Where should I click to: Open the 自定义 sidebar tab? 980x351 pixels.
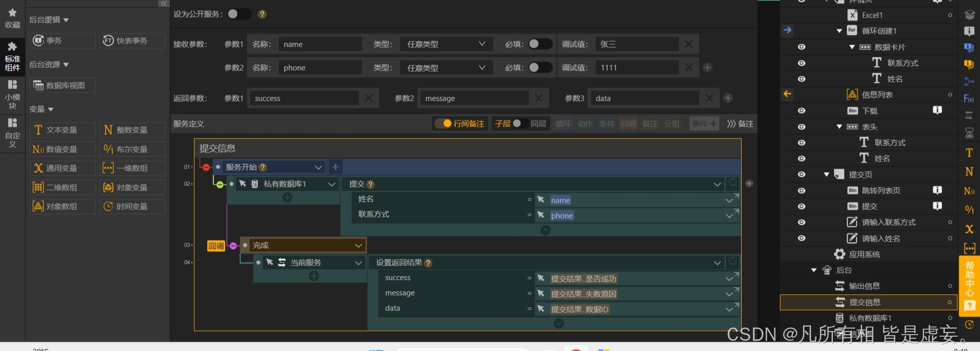[12, 132]
